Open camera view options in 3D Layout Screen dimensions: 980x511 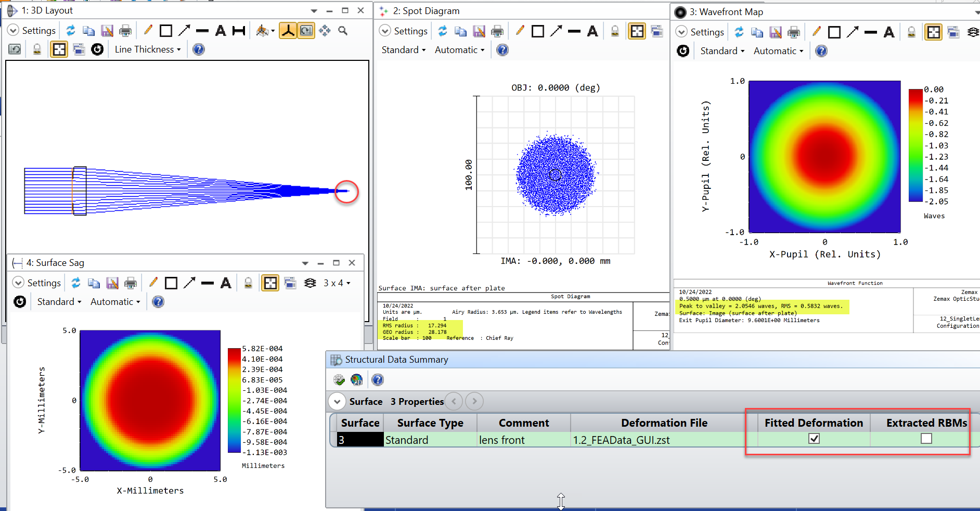[x=265, y=31]
